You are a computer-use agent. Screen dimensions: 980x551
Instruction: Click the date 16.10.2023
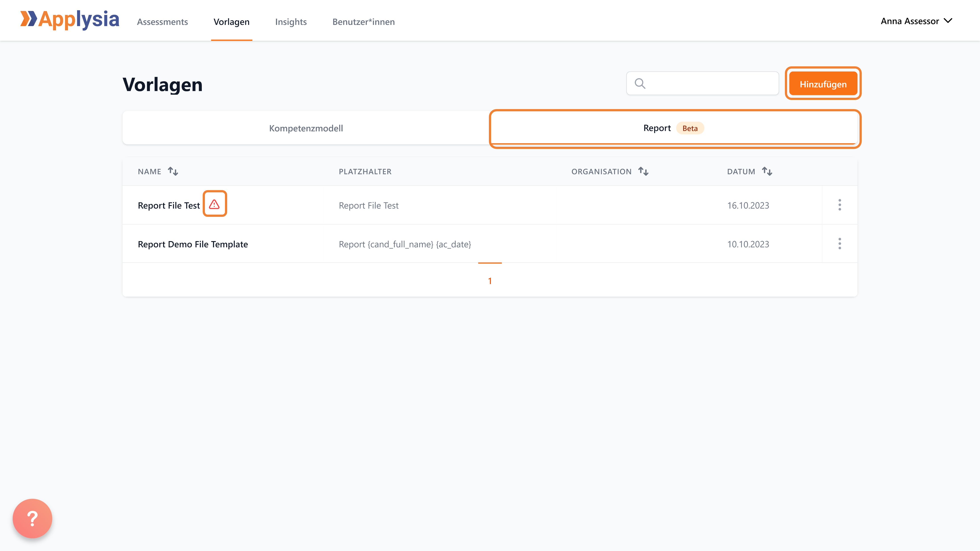(748, 205)
